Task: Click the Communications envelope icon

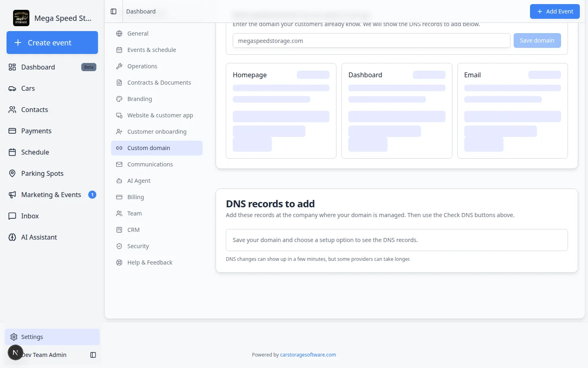Action: (119, 164)
